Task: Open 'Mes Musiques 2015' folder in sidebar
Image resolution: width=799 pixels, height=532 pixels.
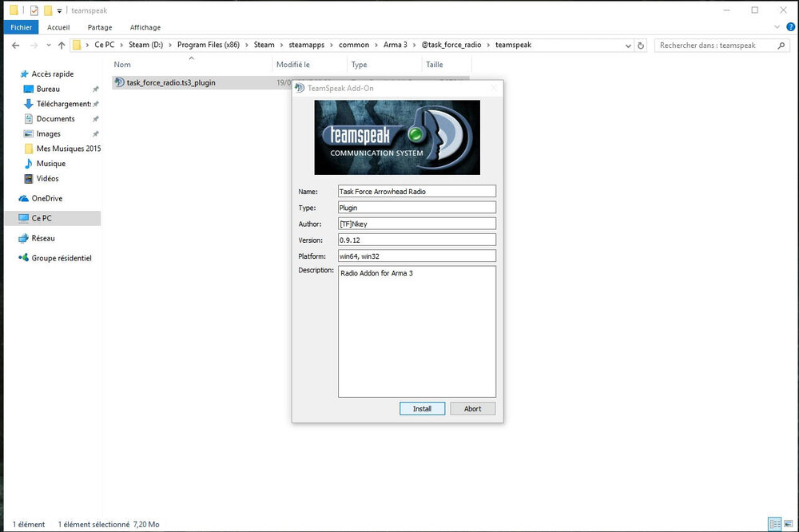Action: tap(68, 149)
